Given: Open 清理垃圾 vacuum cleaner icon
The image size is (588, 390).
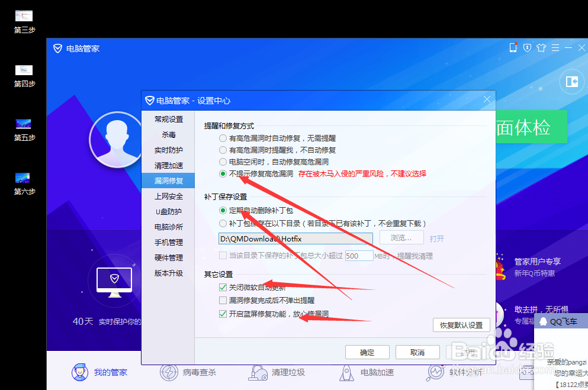Looking at the screenshot, I should point(257,372).
